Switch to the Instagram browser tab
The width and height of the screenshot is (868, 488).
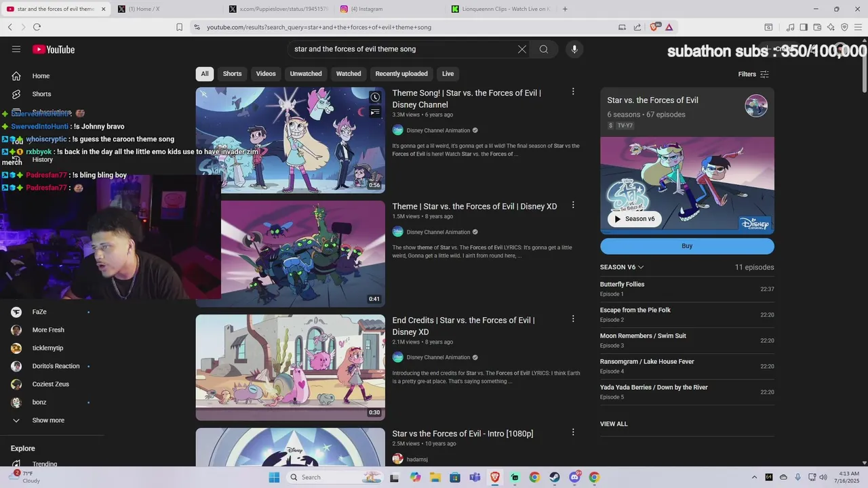[390, 9]
